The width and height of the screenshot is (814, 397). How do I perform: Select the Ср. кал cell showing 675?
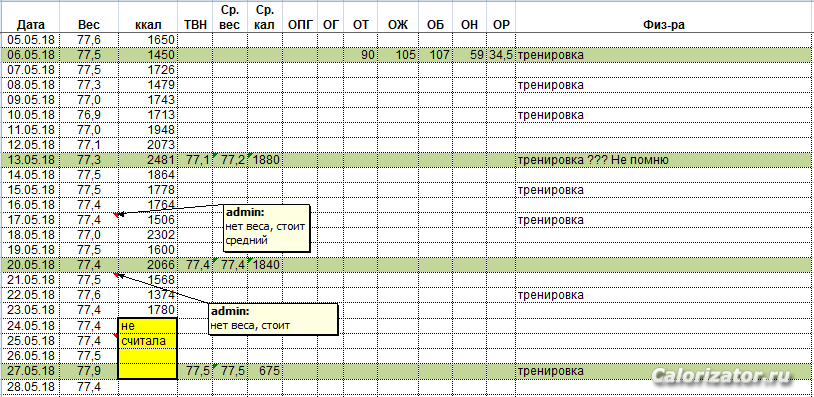[265, 371]
